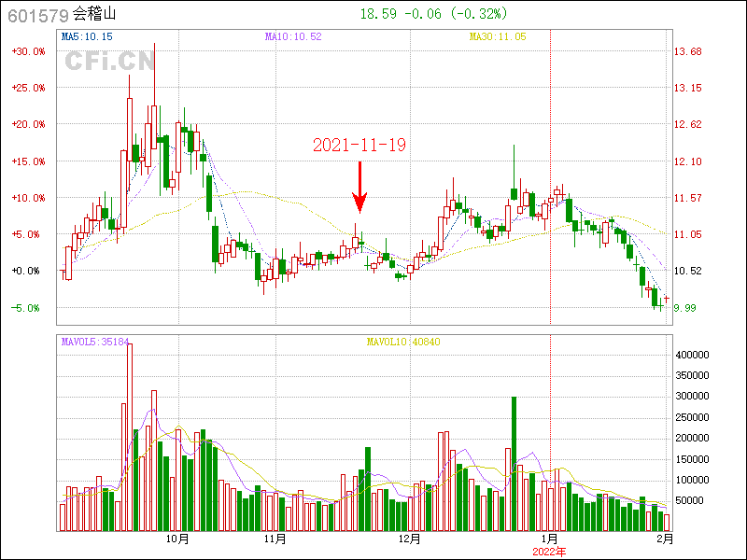Click the 2月 time axis marker

[665, 539]
